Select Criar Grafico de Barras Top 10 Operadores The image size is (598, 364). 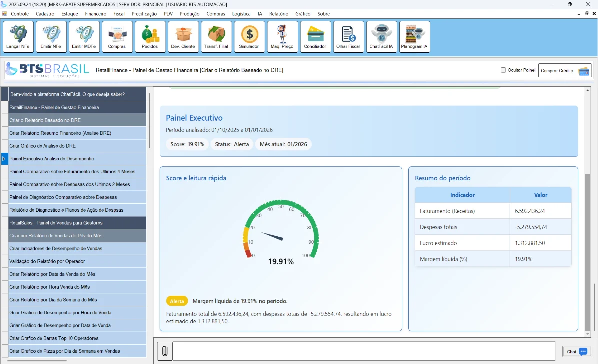tap(78, 338)
